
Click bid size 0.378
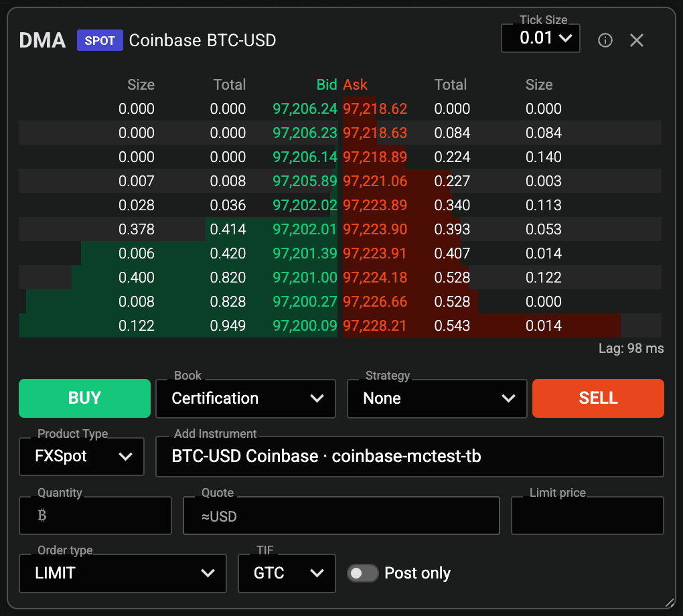pos(137,229)
